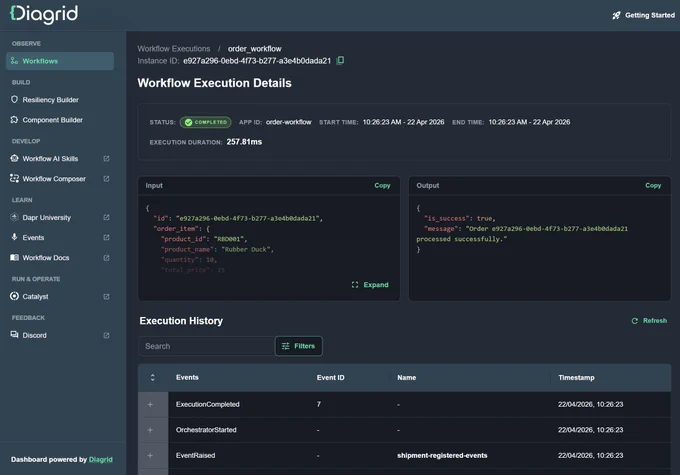Click shipment-registered-events name cell
The height and width of the screenshot is (475, 680).
click(442, 455)
